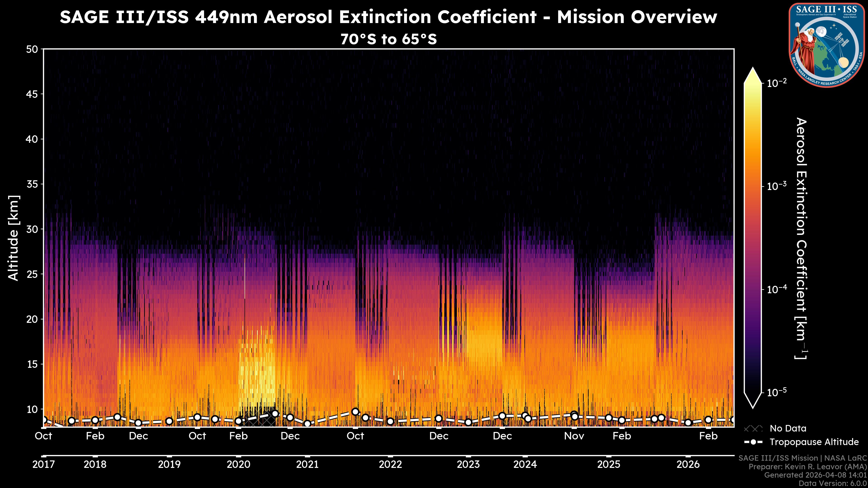Click the 10⁻³ colorbar tick label
The width and height of the screenshot is (868, 488).
click(777, 186)
